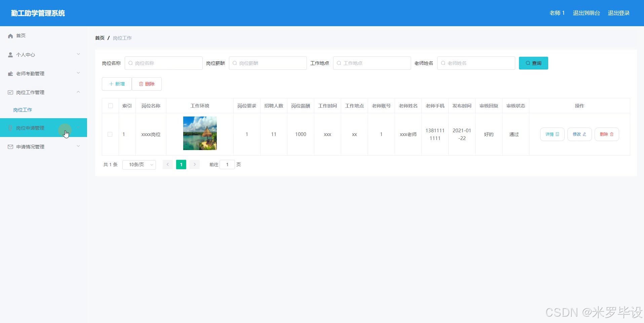Image resolution: width=644 pixels, height=323 pixels.
Task: Expand the 个人中心 menu chevron
Action: pyautogui.click(x=78, y=54)
